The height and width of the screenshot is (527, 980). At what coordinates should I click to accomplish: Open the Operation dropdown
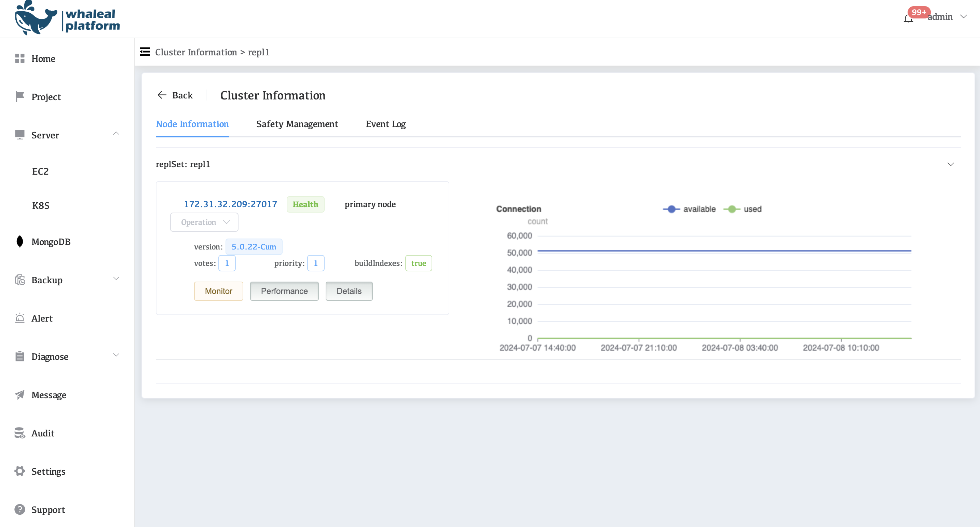[204, 222]
